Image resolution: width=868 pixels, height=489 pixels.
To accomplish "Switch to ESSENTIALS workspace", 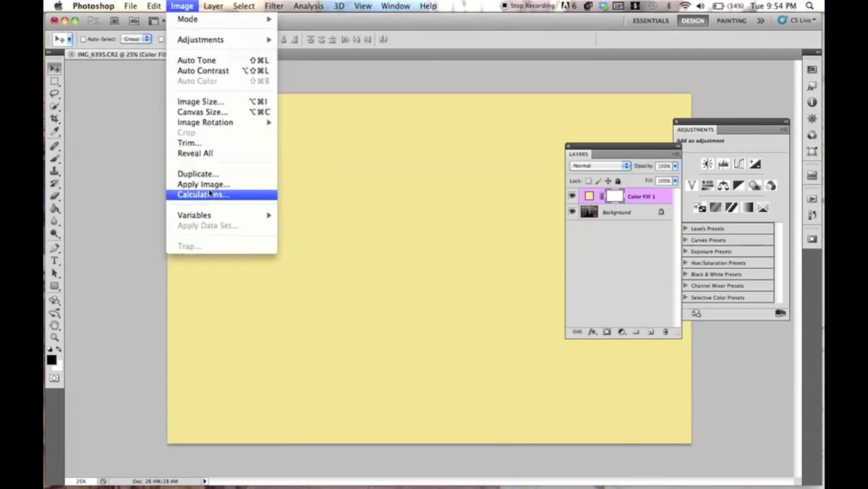I will [x=651, y=21].
